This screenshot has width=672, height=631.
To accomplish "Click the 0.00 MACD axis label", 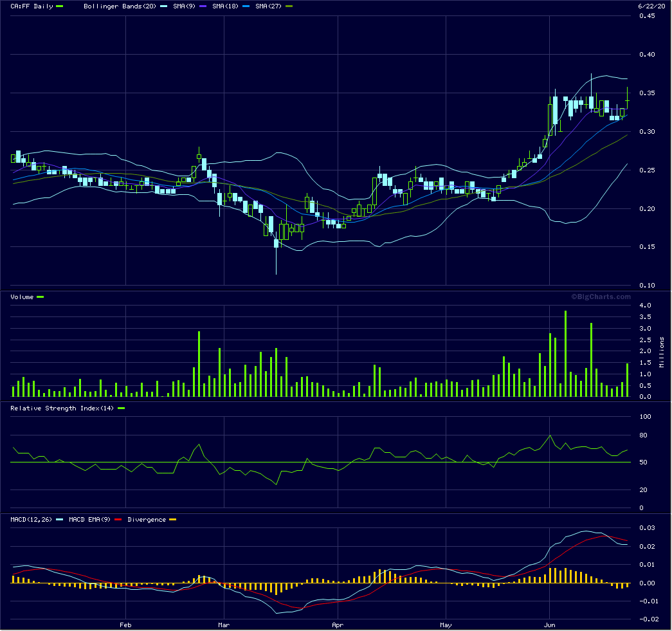I will [x=647, y=583].
